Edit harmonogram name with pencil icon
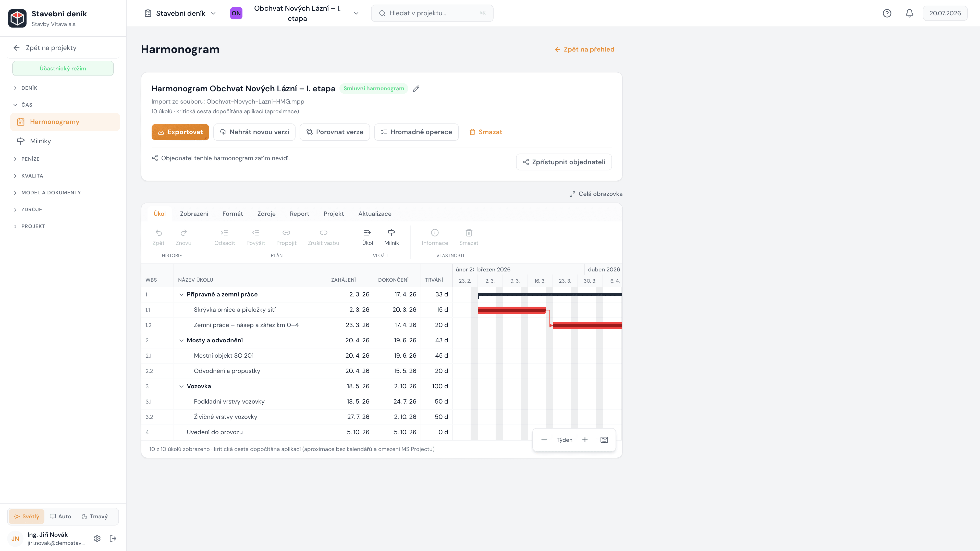 pos(416,89)
